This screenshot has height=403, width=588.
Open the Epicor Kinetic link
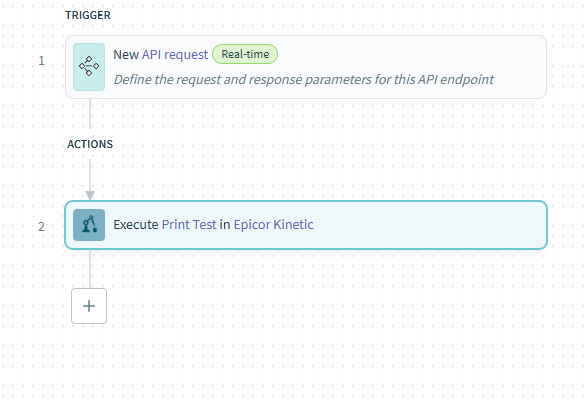point(274,225)
